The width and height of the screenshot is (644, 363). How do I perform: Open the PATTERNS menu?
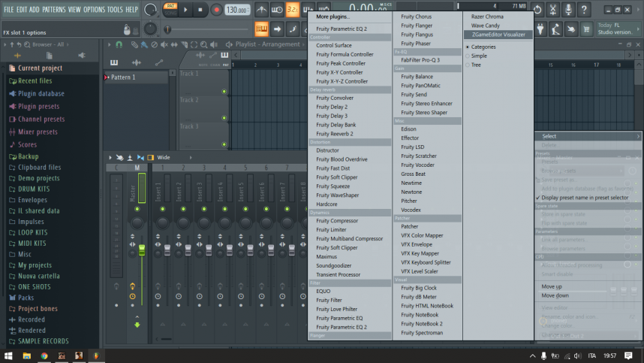pyautogui.click(x=54, y=10)
